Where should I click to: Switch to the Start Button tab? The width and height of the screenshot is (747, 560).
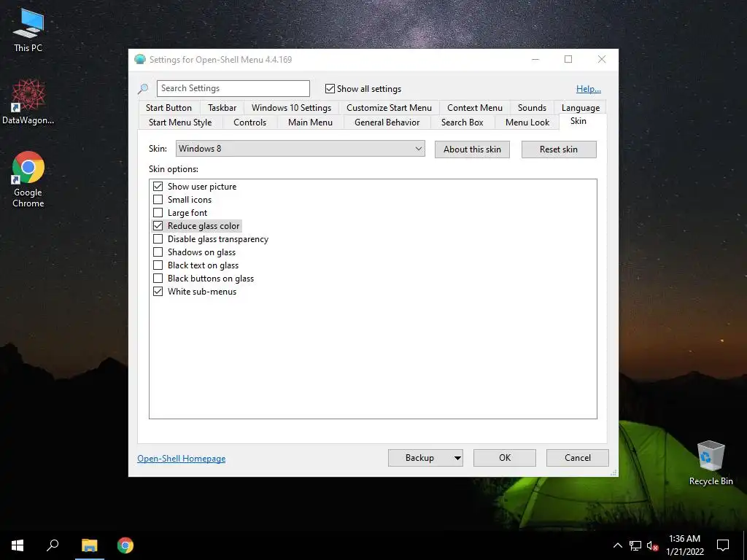click(x=169, y=108)
